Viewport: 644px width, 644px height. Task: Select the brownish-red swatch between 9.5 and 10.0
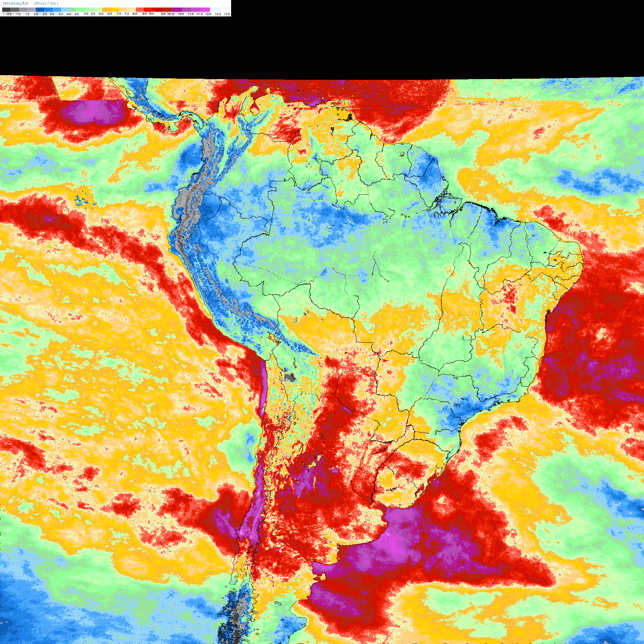coord(167,10)
